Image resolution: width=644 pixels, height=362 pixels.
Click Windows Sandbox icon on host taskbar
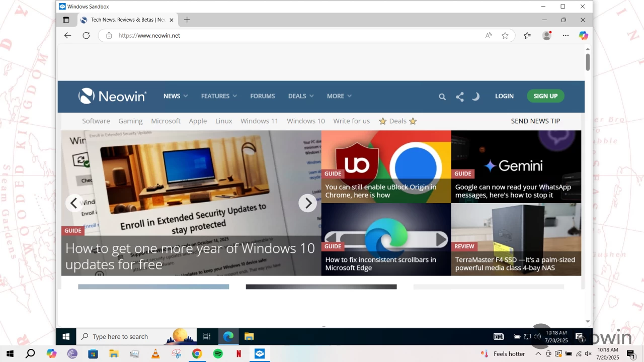[260, 354]
